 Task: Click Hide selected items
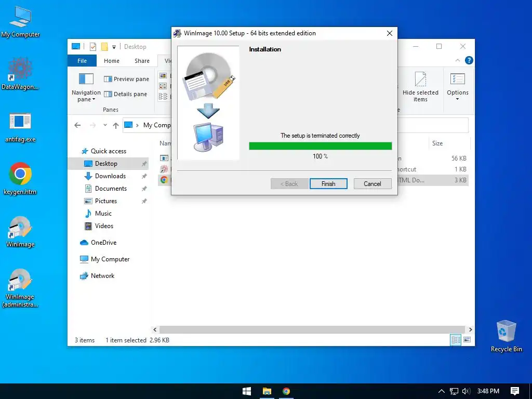coord(420,87)
